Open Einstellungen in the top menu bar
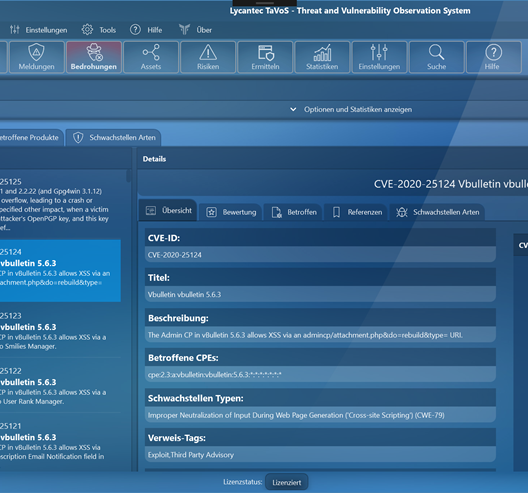 [46, 30]
